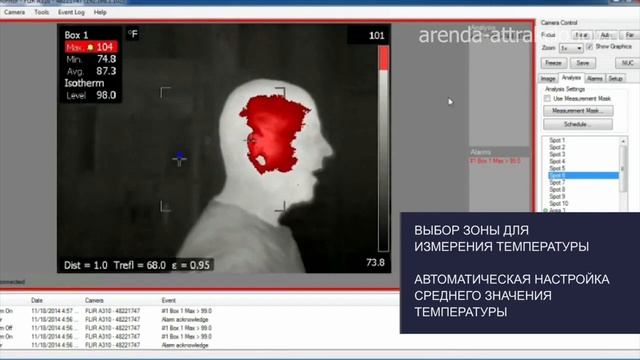Open the Zoom 1x dropdown
Viewport: 640px width, 360px height.
coord(571,48)
